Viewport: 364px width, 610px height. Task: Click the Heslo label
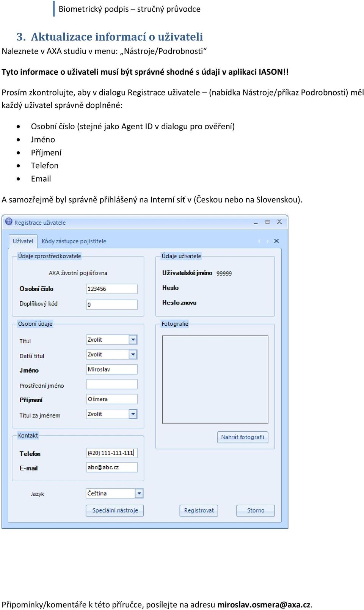click(x=170, y=288)
